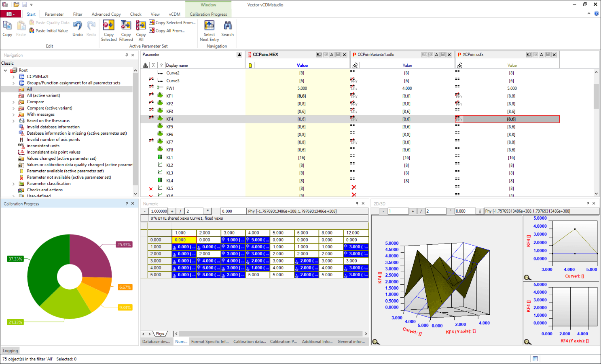Open the Parameter ribbon tab
Screen dimensions: 601x364
[x=54, y=14]
